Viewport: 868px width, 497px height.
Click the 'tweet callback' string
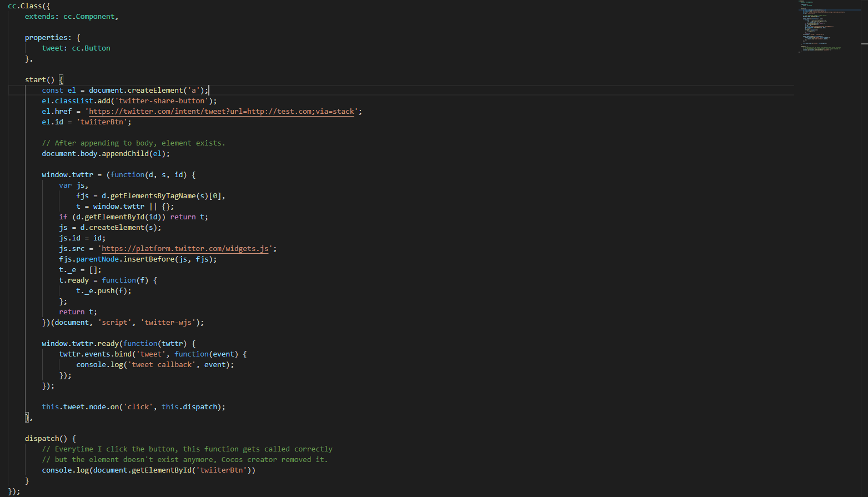coord(162,365)
